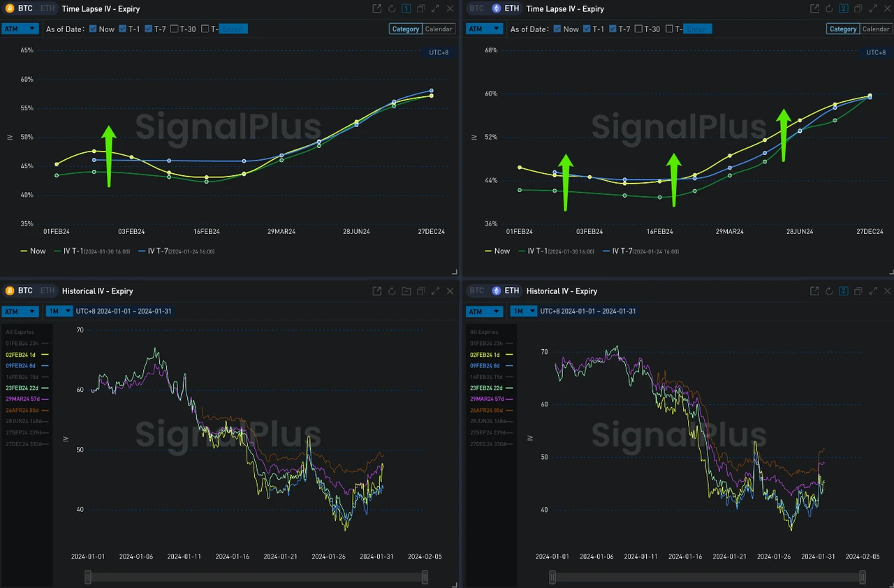Screen dimensions: 894x588
Task: Refresh the ETH Time Lapse IV panel
Action: (x=829, y=8)
